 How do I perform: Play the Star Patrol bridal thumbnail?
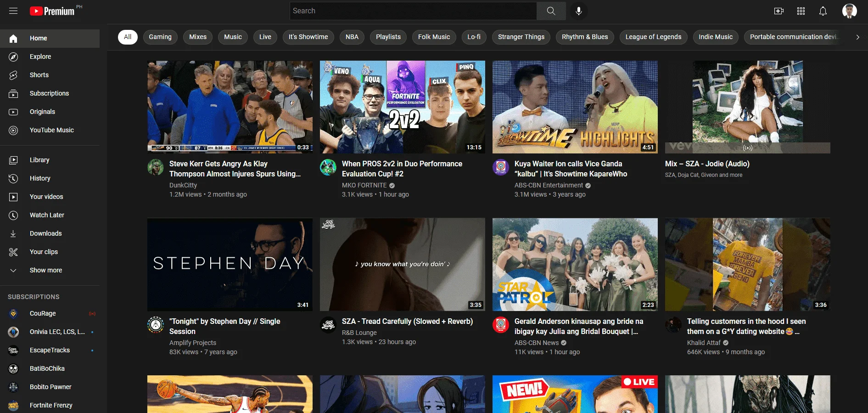click(x=575, y=265)
